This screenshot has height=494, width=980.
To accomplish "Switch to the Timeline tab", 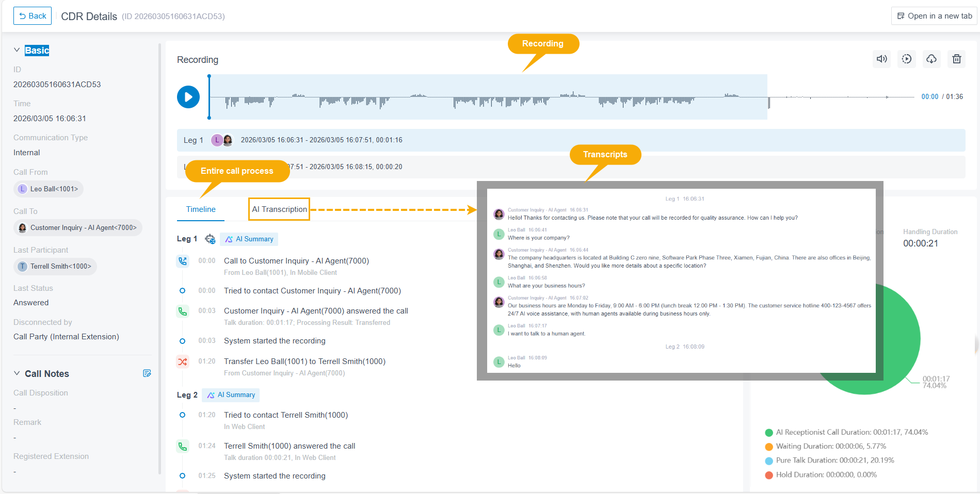I will point(201,209).
